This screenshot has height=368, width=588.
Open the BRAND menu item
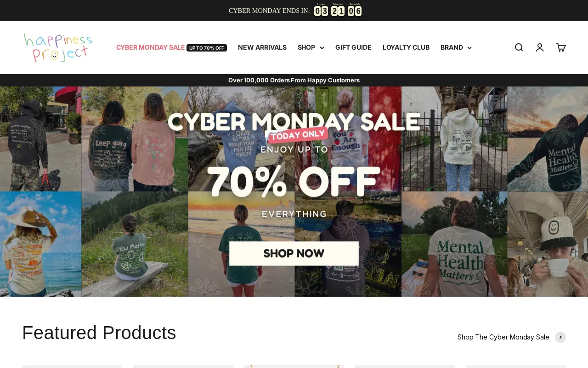tap(452, 47)
